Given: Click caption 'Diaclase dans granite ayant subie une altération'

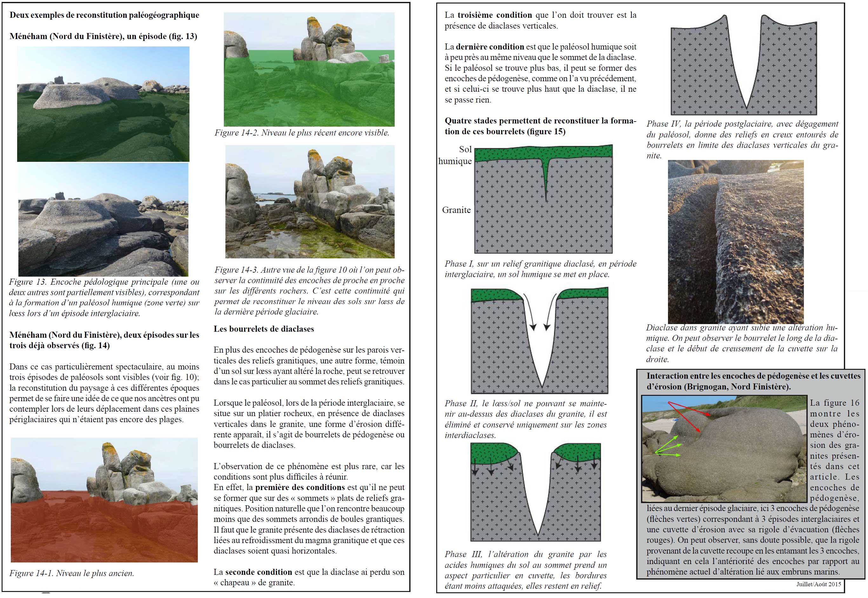Looking at the screenshot, I should [742, 343].
